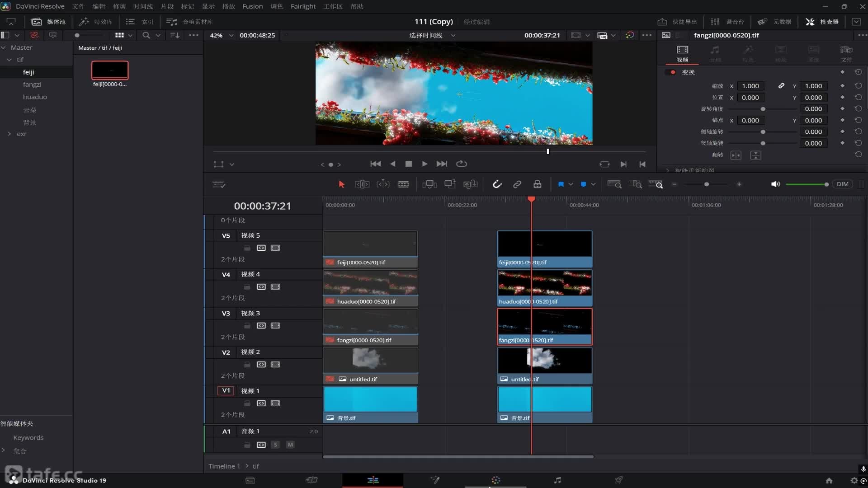Activate the Blade edit mode tool
Screen dimensions: 868x488
(403, 184)
